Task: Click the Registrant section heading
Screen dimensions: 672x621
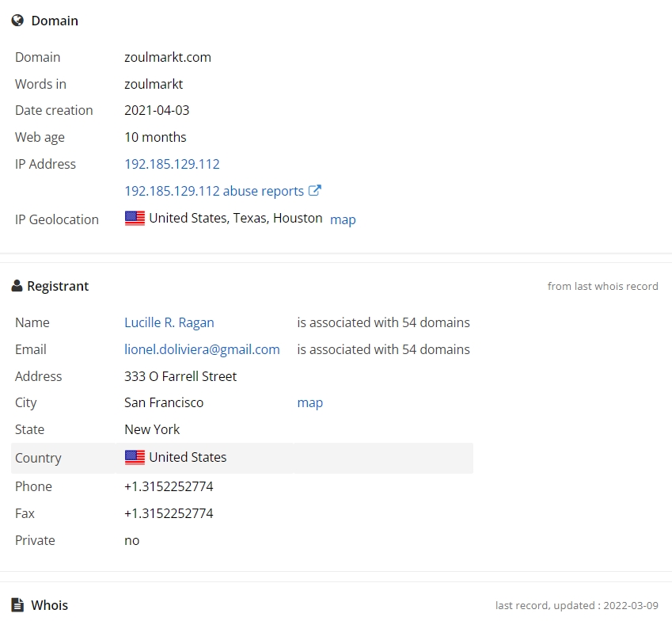Action: (x=58, y=286)
